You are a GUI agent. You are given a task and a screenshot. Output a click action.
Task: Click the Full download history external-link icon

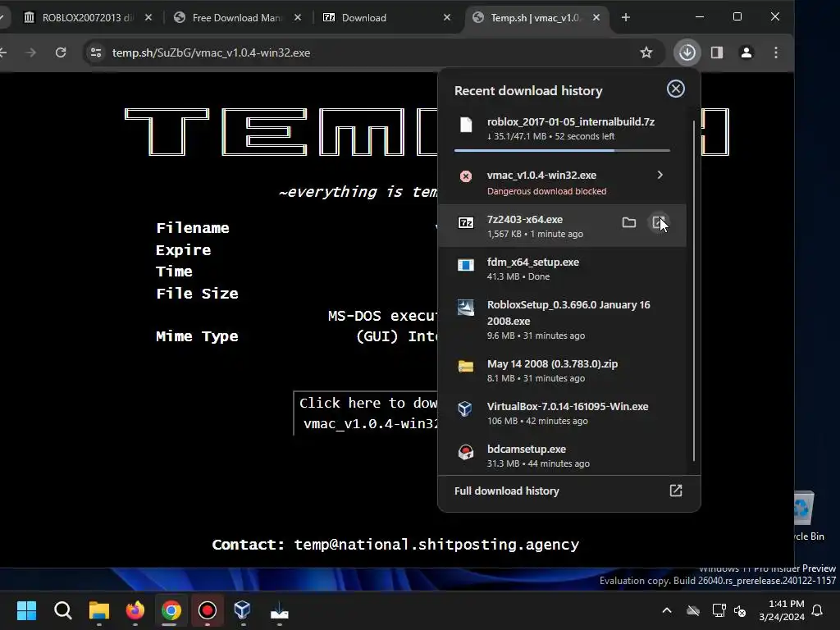click(676, 491)
